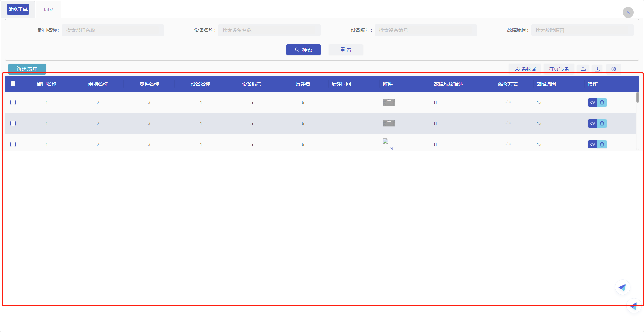View third row with the eye icon

[x=592, y=144]
